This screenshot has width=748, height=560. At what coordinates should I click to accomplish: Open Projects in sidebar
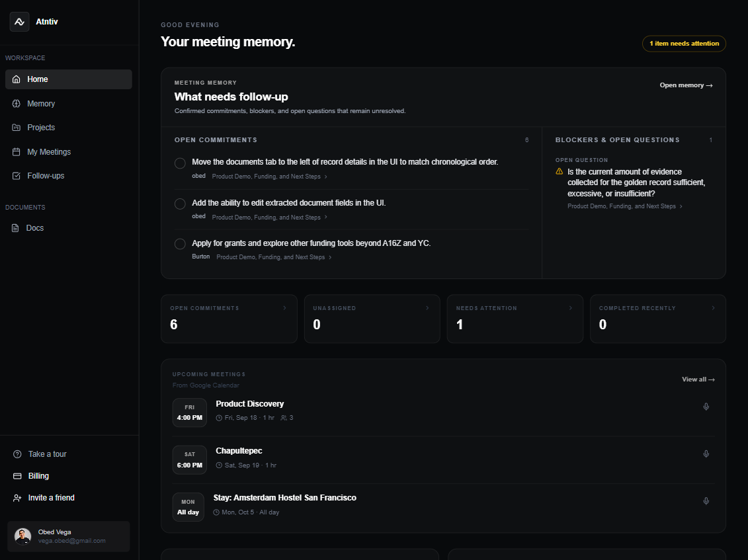[x=69, y=128]
